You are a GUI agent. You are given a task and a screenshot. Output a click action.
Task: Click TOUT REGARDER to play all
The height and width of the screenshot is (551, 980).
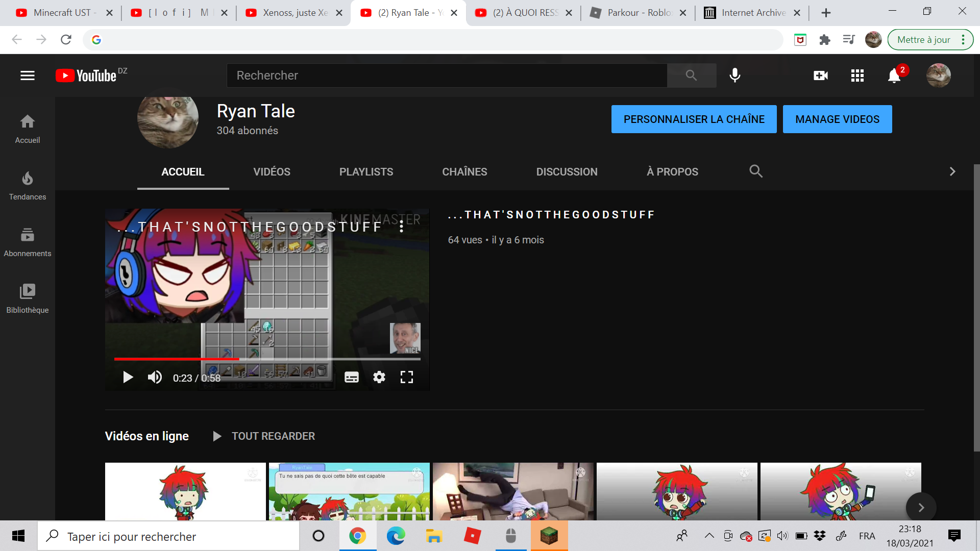pos(263,436)
